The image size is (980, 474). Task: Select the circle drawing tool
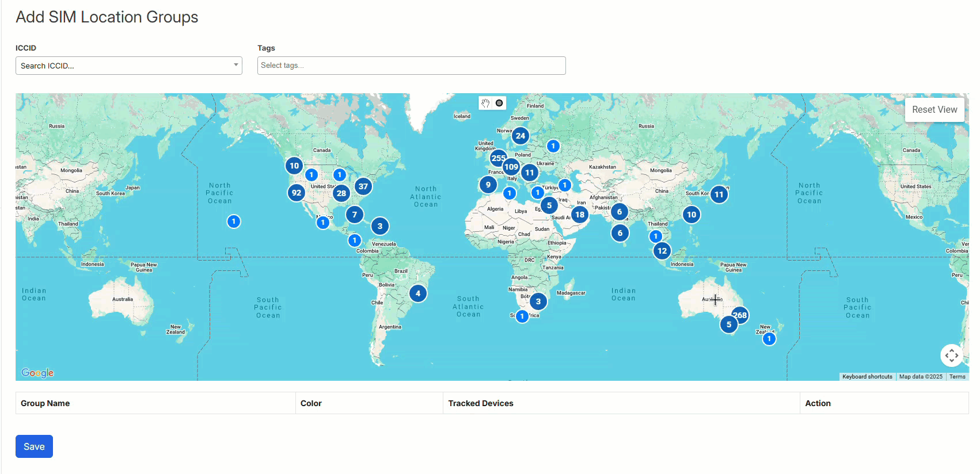coord(499,103)
